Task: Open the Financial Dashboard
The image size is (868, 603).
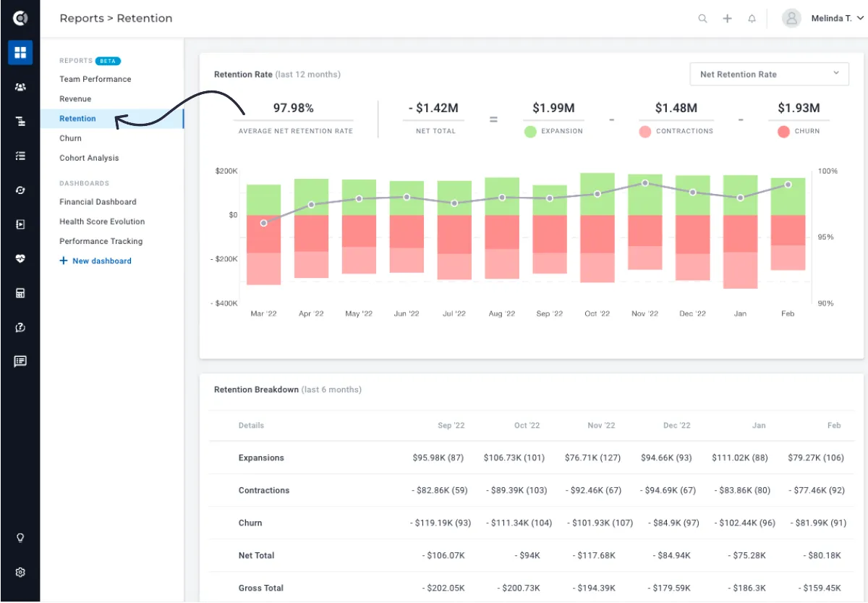Action: [98, 202]
